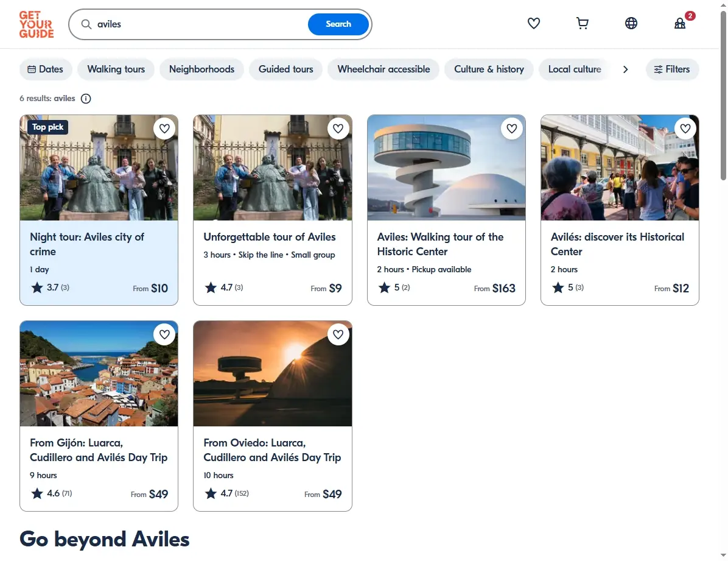Favorite Unforgettable tour of Aviles
The height and width of the screenshot is (561, 728).
click(x=338, y=129)
